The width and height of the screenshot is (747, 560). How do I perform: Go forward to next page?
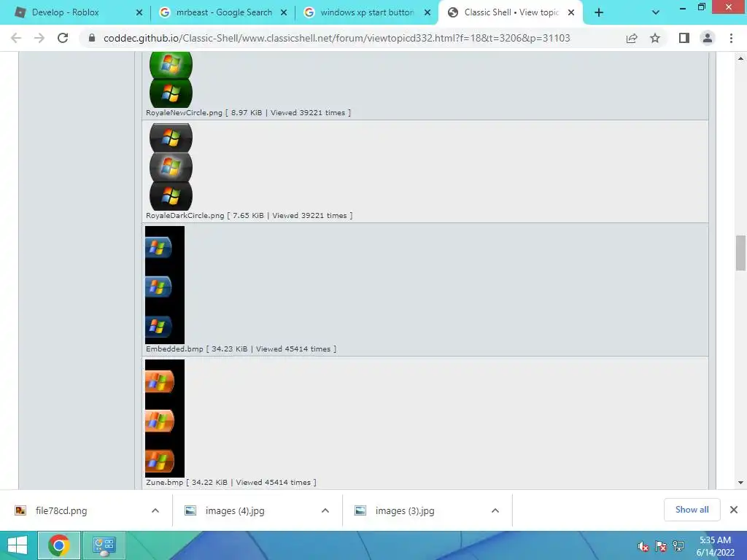tap(39, 38)
